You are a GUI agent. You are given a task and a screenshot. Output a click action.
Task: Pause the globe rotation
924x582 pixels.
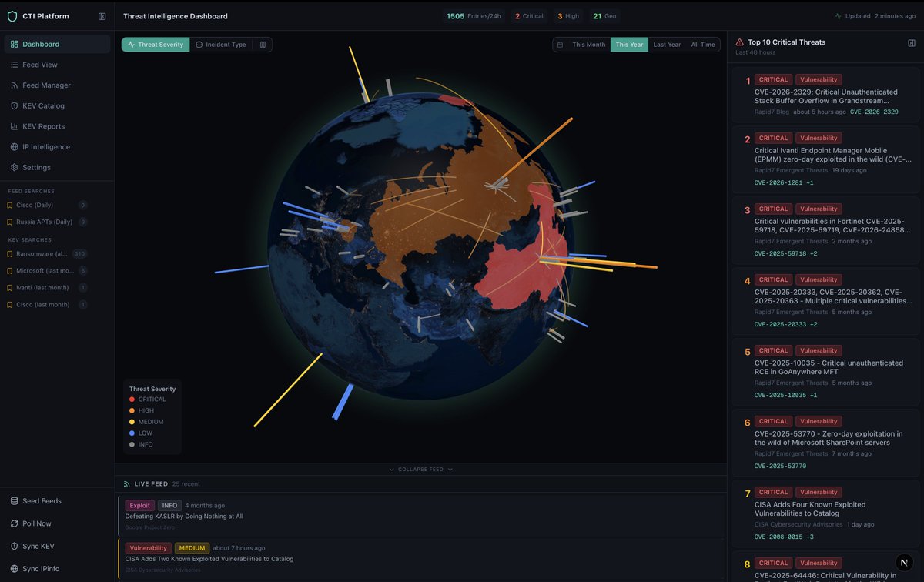click(x=263, y=45)
